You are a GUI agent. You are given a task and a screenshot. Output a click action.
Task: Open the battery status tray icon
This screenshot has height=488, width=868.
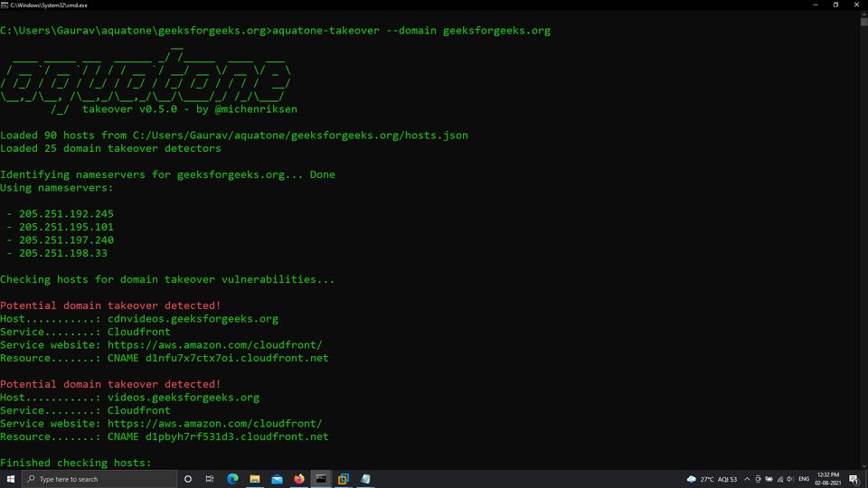pos(769,479)
